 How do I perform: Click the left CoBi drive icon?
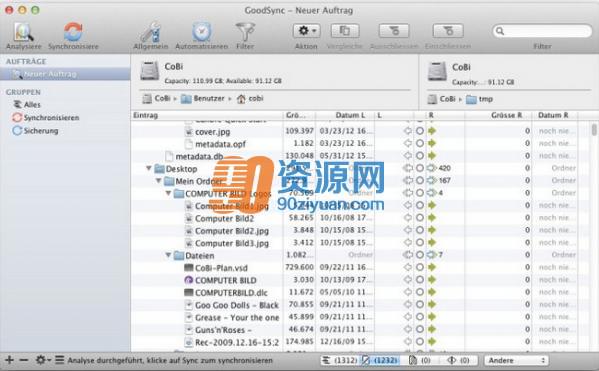coord(149,71)
